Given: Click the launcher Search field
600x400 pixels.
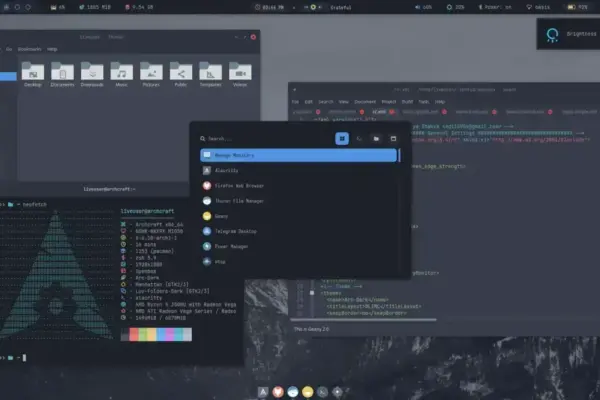Looking at the screenshot, I should [x=264, y=139].
